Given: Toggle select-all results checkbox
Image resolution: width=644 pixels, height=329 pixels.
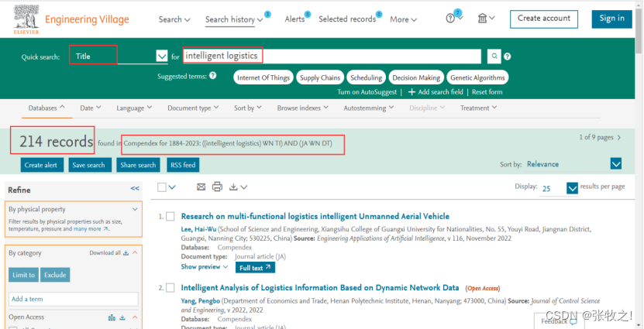Looking at the screenshot, I should tap(162, 187).
